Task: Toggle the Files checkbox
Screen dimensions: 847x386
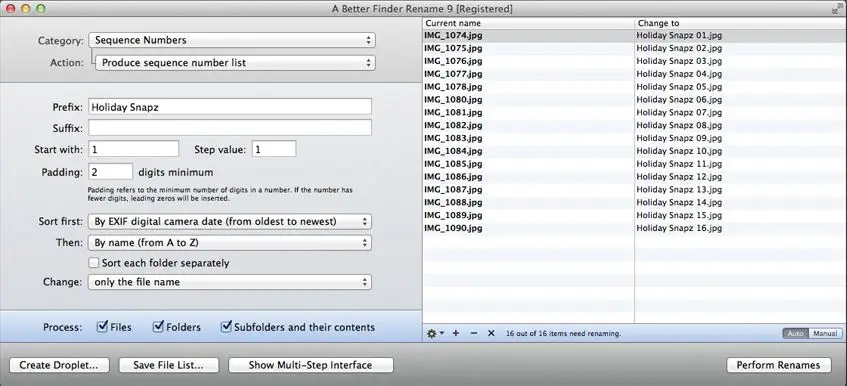Action: [x=102, y=327]
